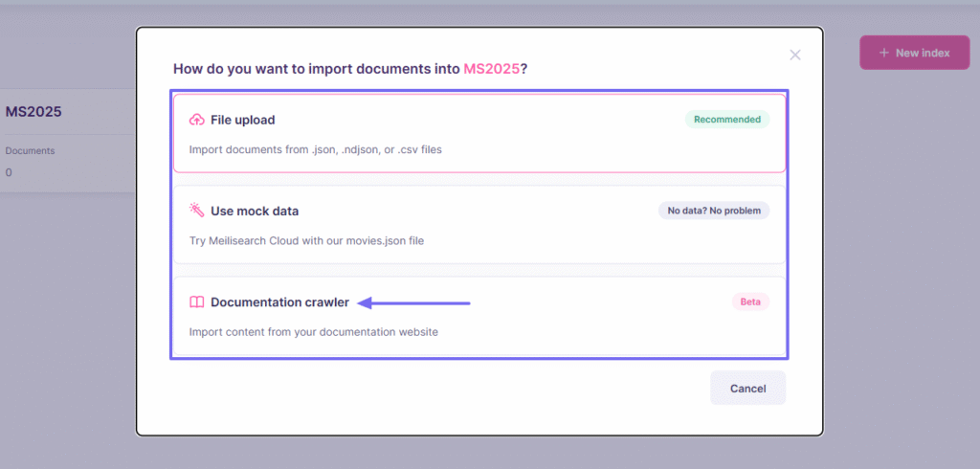Close the import documents dialog
Screen dimensions: 980x469
click(795, 55)
